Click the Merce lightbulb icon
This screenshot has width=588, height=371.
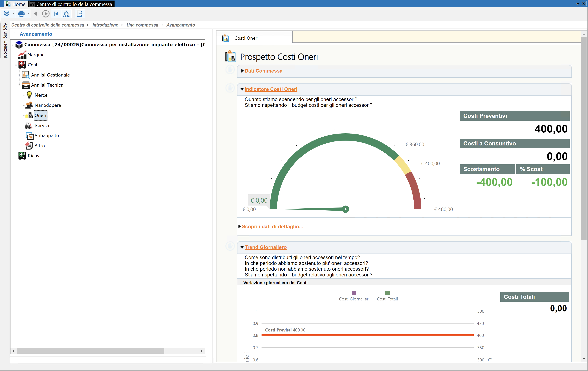pos(29,95)
